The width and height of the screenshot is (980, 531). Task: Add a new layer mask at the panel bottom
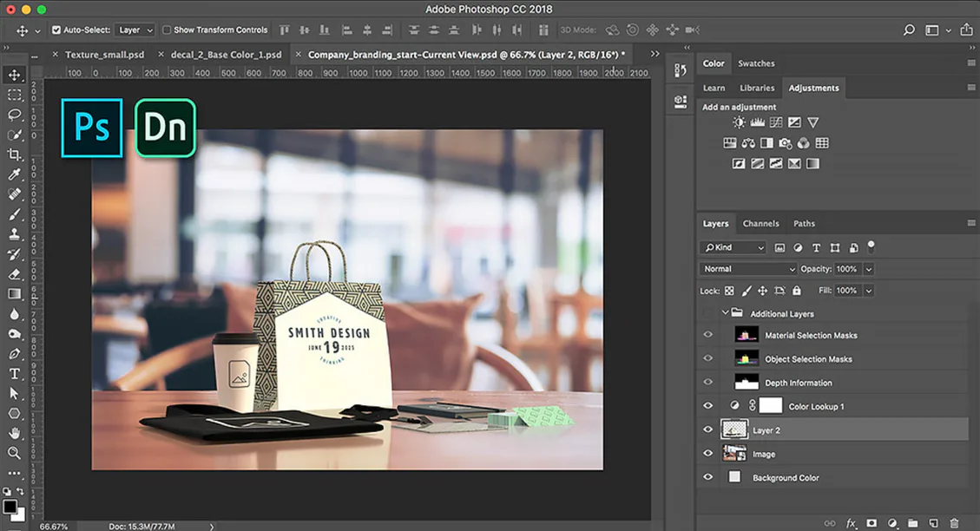point(871,523)
